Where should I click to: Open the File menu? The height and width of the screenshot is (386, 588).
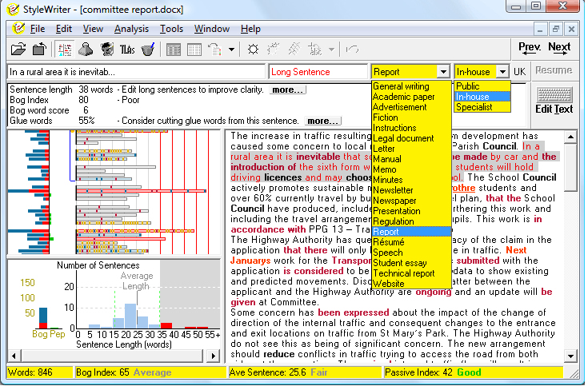point(37,29)
